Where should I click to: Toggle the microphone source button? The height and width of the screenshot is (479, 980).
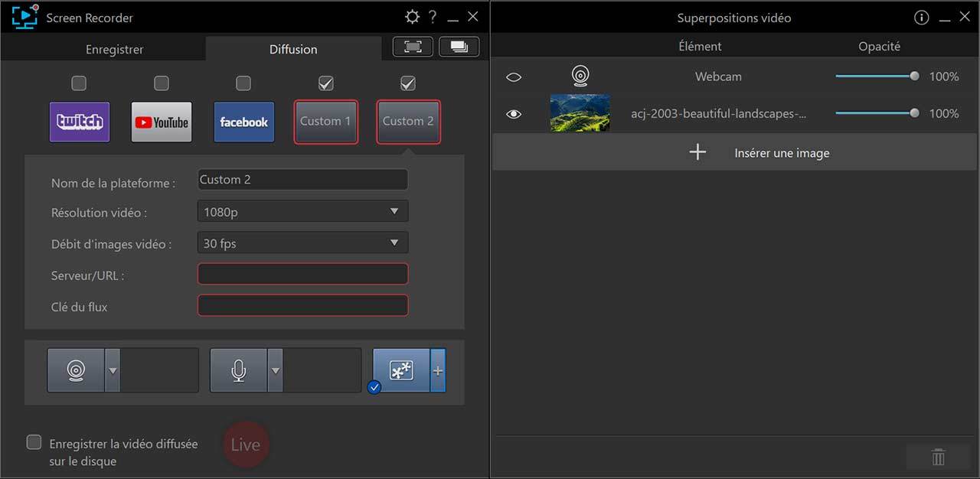238,370
